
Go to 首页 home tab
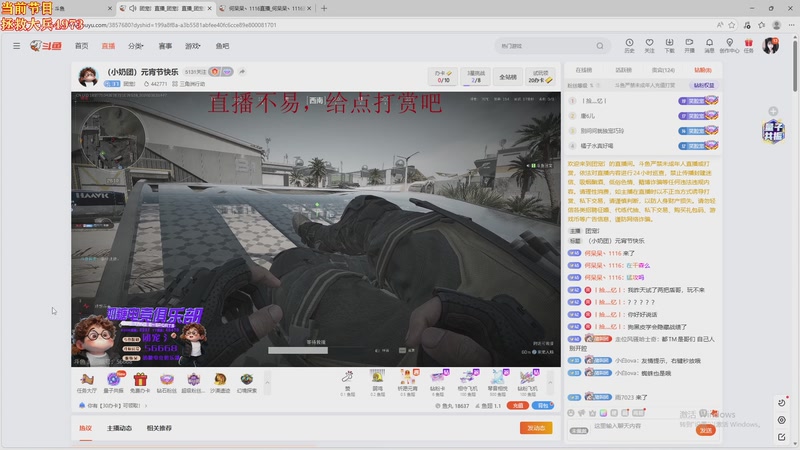pyautogui.click(x=82, y=46)
